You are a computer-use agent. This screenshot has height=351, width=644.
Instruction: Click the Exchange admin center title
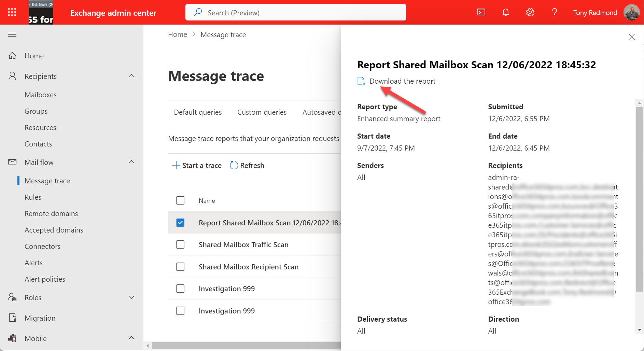point(113,13)
